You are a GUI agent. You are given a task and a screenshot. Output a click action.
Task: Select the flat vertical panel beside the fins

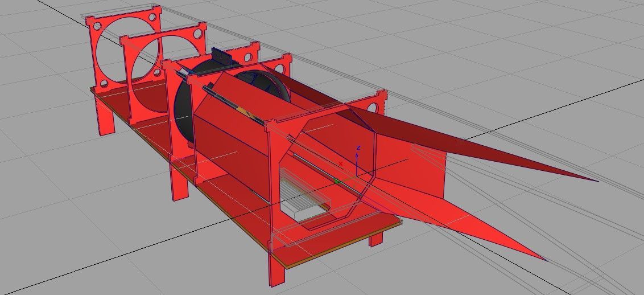[421, 171]
